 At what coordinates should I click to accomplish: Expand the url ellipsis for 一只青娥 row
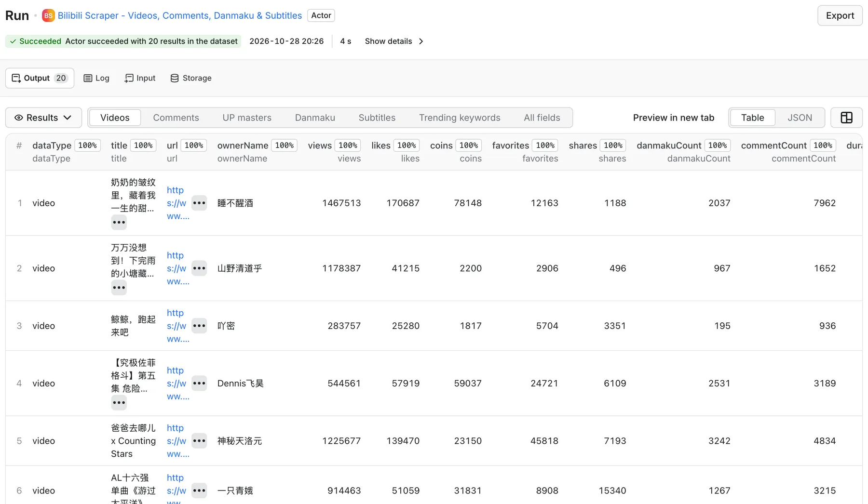(199, 491)
